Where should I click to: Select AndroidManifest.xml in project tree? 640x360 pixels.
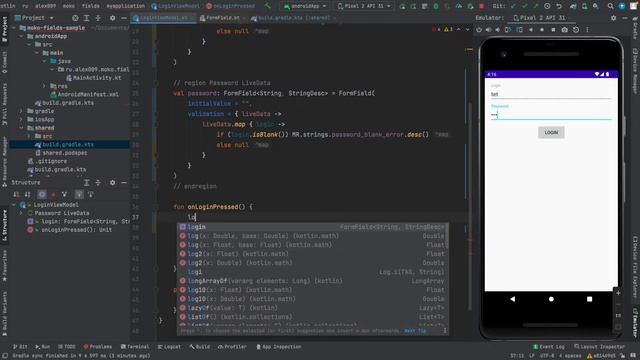click(84, 94)
